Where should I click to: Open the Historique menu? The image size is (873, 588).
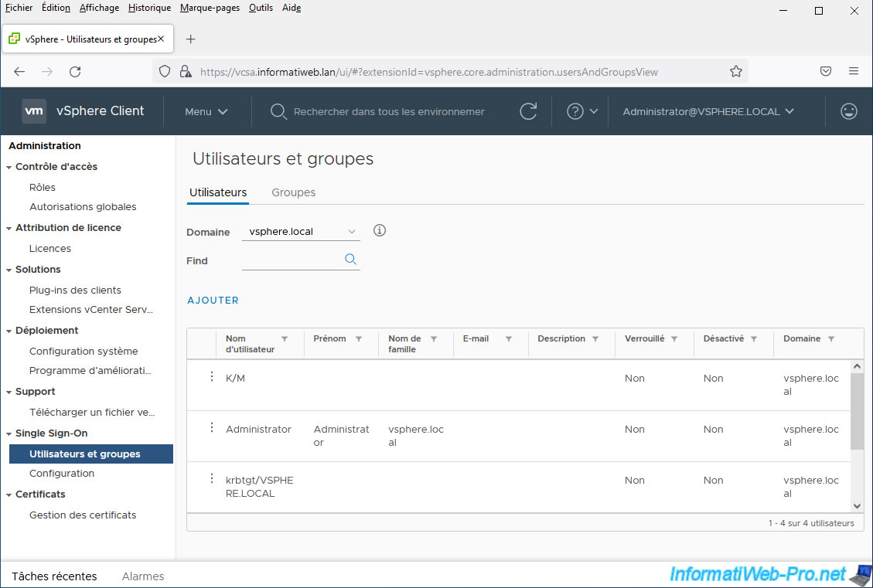[x=149, y=8]
